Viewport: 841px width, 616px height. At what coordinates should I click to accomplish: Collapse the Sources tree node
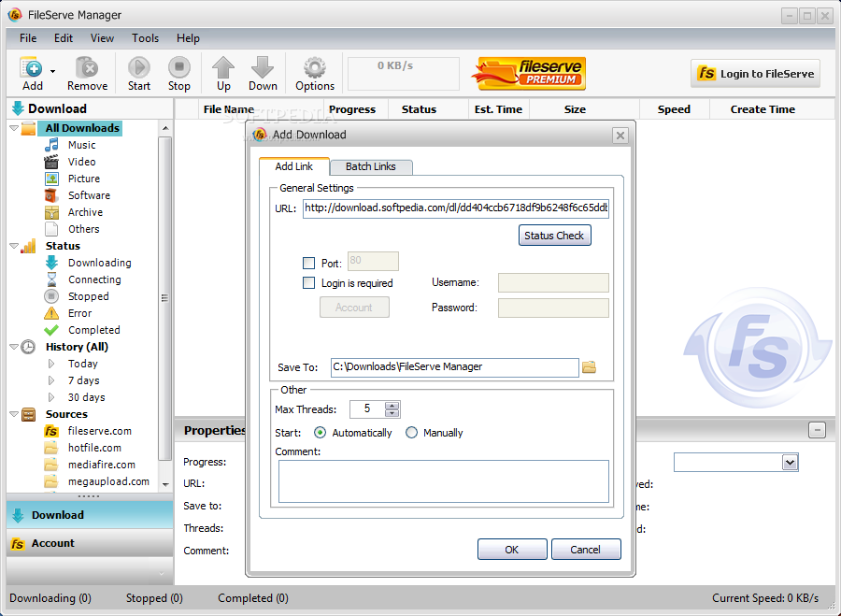click(x=14, y=414)
